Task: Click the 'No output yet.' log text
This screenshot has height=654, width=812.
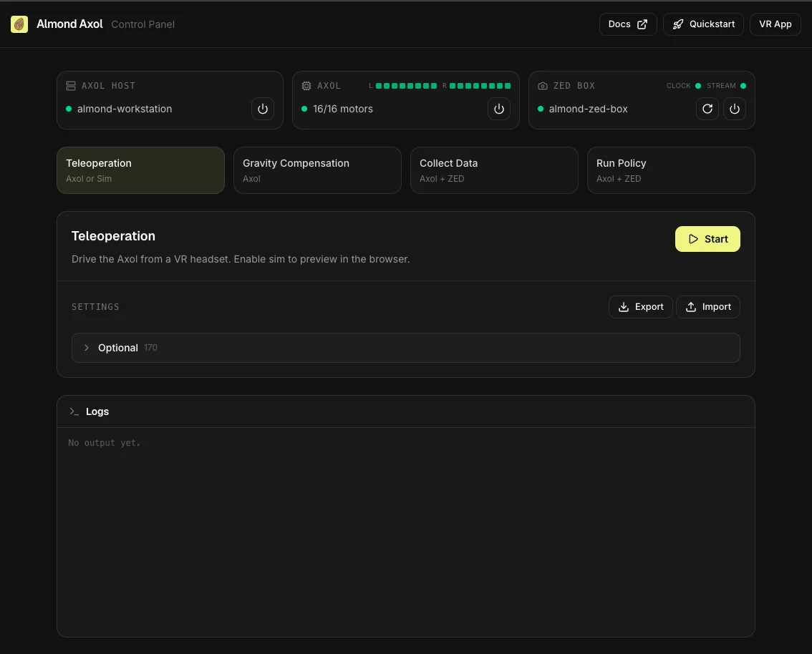Action: tap(104, 443)
